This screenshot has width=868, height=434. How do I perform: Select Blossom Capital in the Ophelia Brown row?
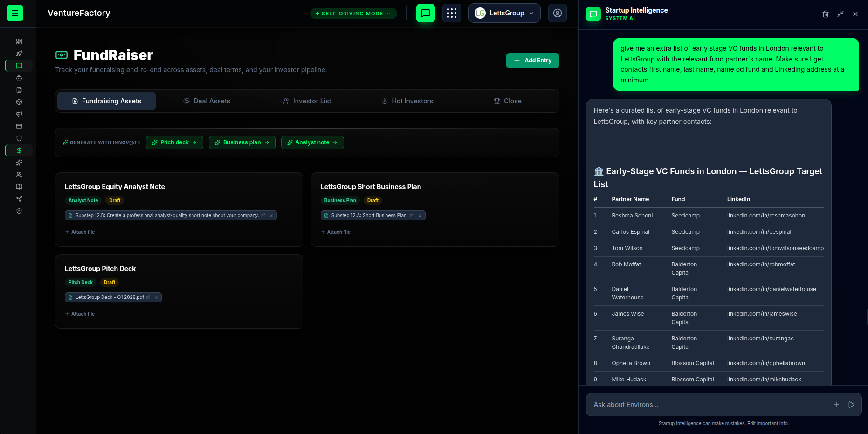[x=692, y=363]
